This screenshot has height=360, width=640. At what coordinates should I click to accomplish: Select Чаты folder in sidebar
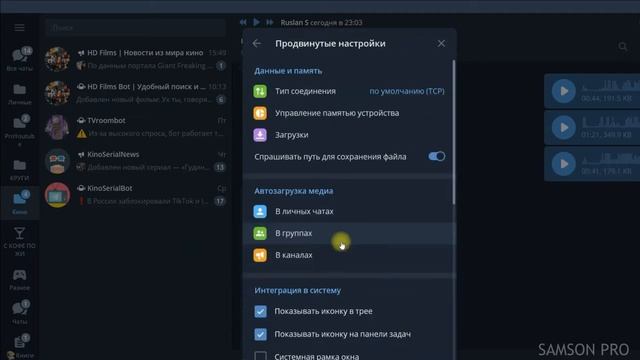20,313
